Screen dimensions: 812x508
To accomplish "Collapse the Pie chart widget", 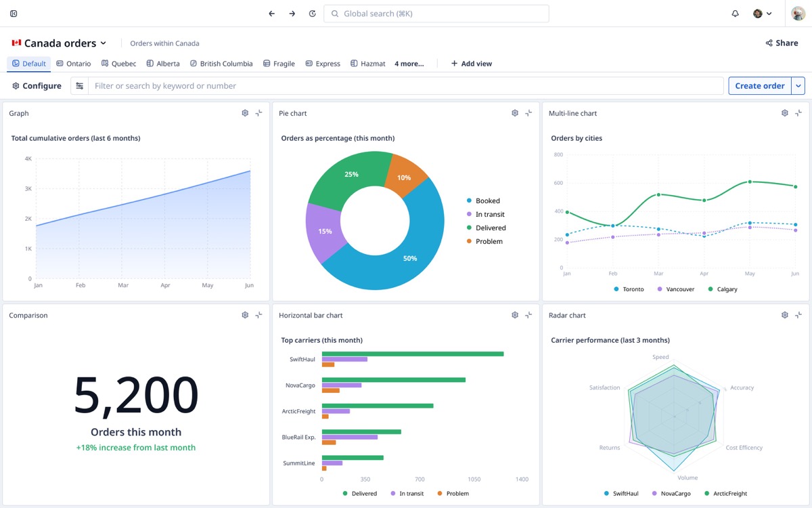I will pos(528,113).
